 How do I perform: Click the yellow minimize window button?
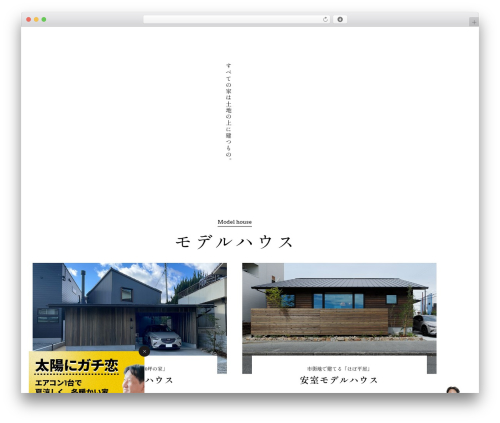(36, 19)
